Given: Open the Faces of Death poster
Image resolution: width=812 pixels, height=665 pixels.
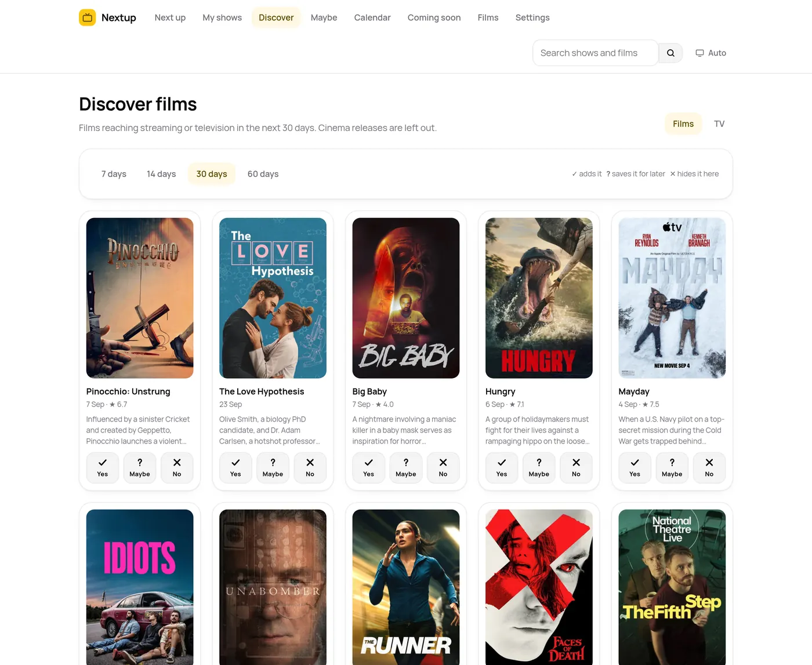Looking at the screenshot, I should (539, 587).
